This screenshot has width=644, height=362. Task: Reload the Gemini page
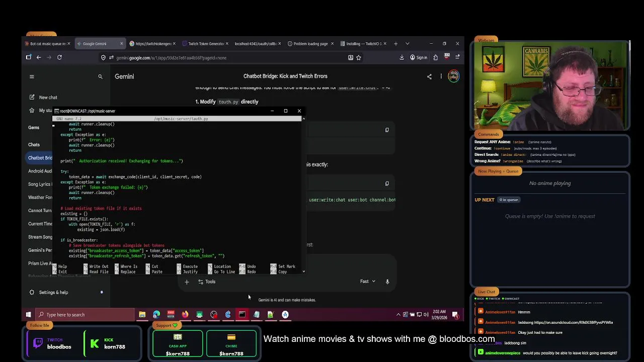pyautogui.click(x=59, y=57)
